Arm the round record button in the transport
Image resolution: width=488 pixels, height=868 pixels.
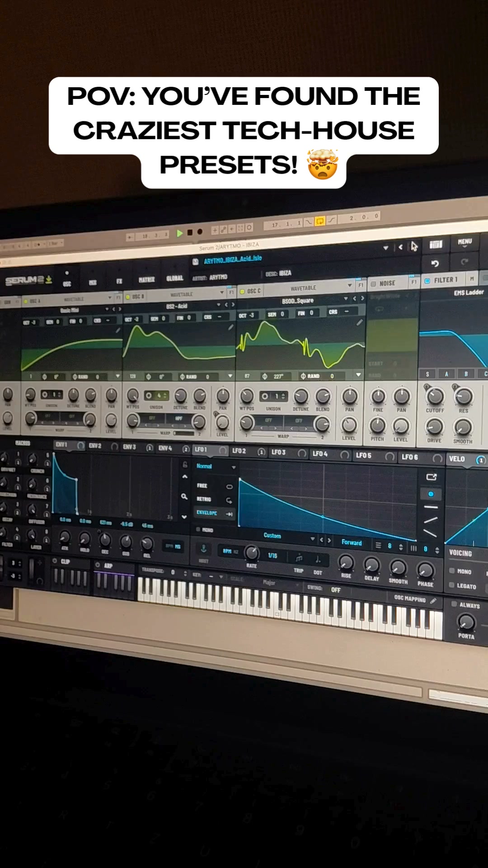pyautogui.click(x=200, y=231)
